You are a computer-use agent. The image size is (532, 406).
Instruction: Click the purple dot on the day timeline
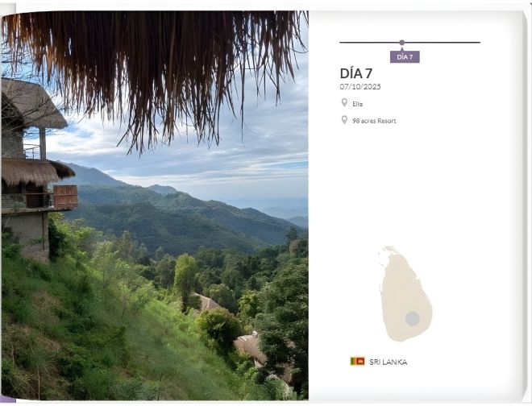point(401,42)
